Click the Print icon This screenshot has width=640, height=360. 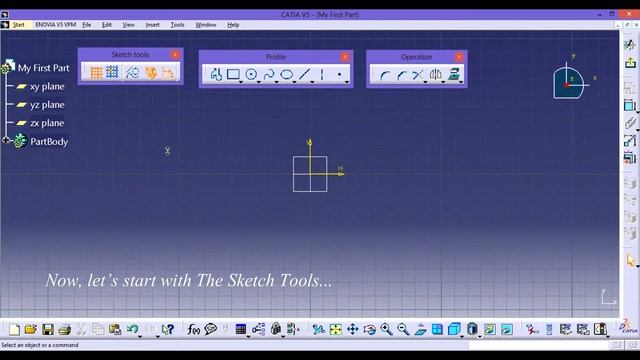click(64, 329)
